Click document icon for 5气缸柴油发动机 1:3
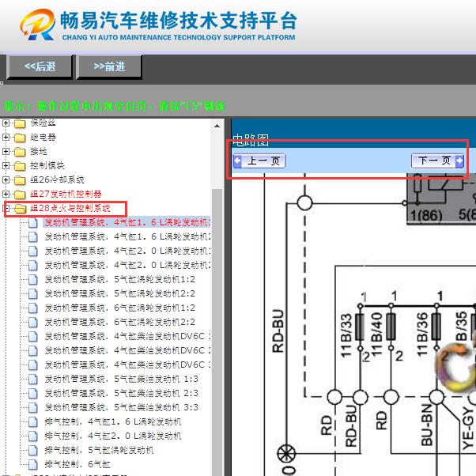 32,380
